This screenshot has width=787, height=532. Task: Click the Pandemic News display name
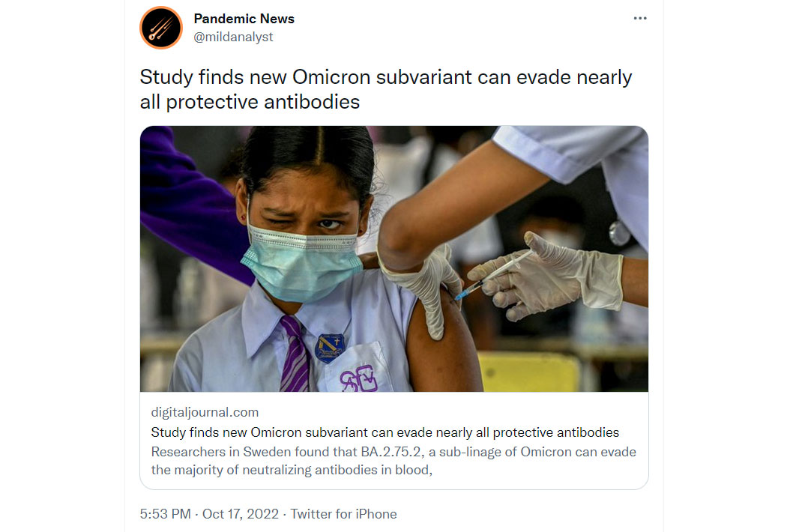point(244,19)
